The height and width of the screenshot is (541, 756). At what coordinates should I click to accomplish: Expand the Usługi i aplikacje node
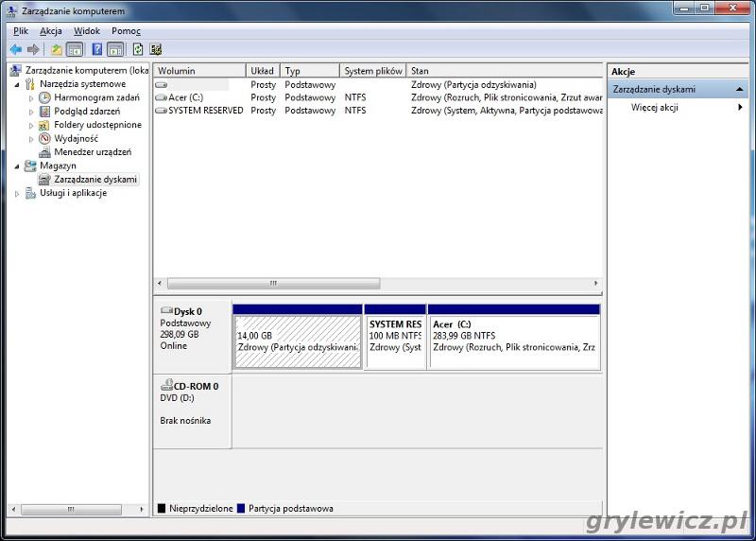pos(17,193)
